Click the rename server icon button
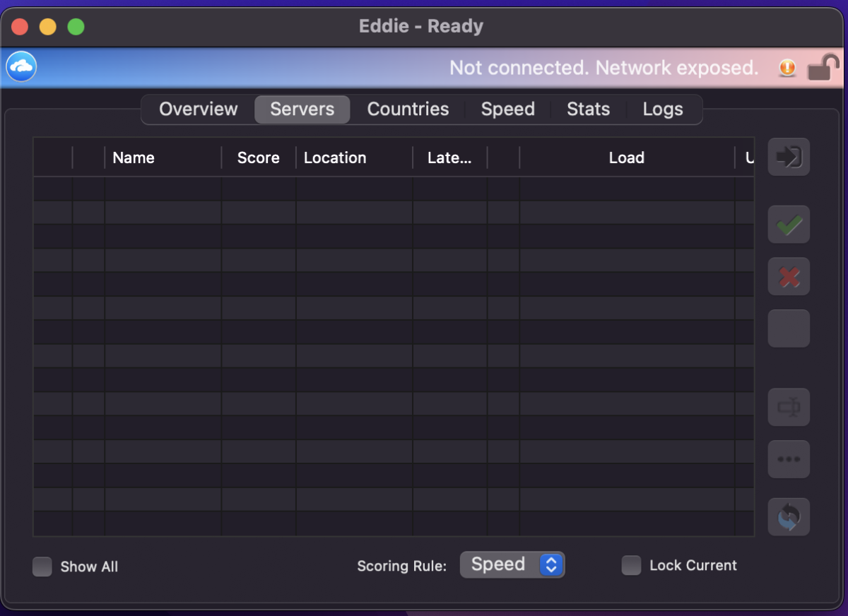The width and height of the screenshot is (848, 616). coord(789,408)
